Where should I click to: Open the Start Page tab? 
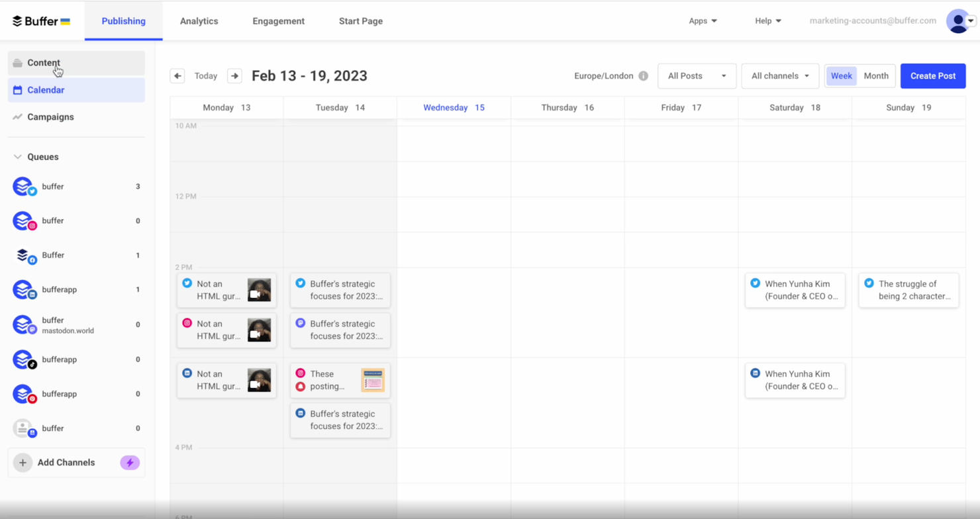361,21
